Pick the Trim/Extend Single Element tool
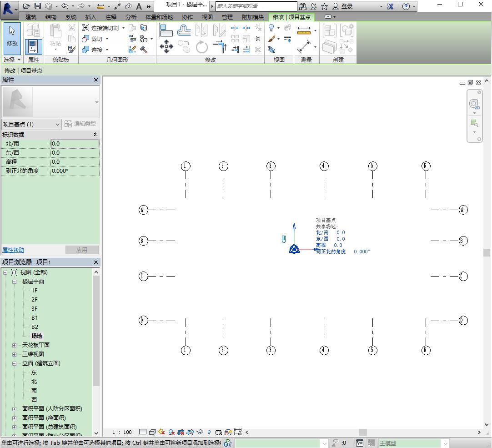 (235, 49)
